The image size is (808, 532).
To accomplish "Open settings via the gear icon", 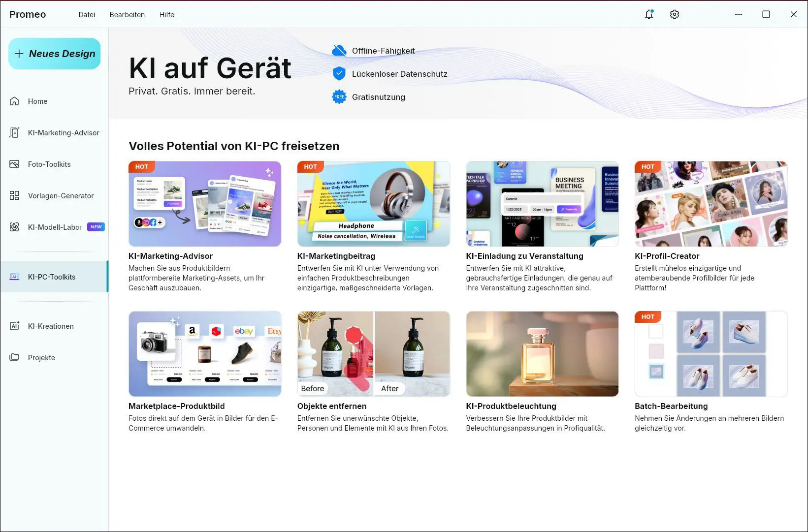I will coord(675,14).
